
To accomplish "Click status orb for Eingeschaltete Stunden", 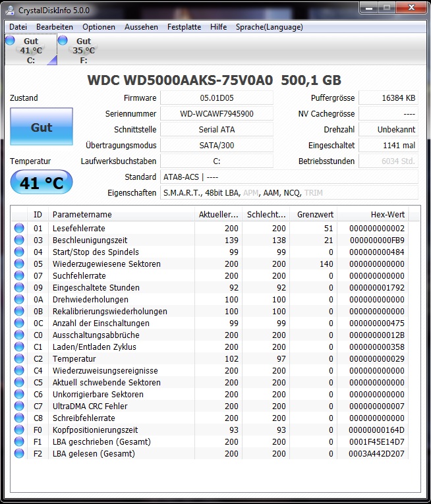I will click(x=19, y=287).
